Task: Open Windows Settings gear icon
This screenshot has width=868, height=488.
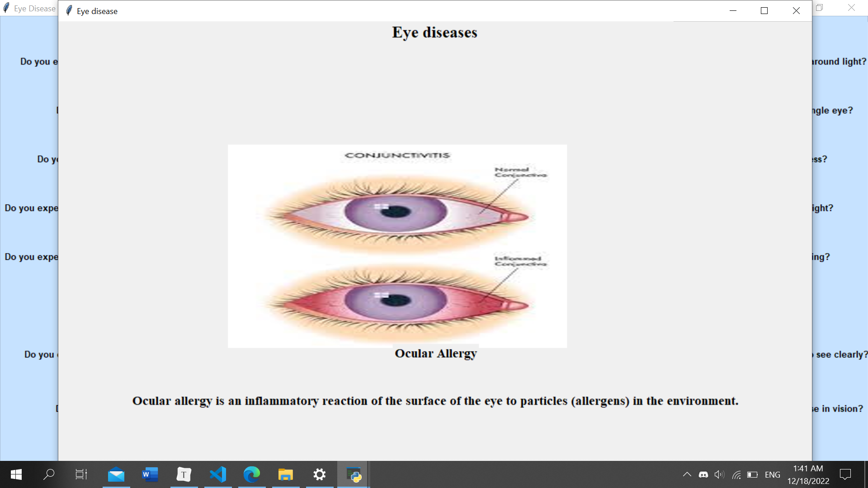Action: [320, 474]
